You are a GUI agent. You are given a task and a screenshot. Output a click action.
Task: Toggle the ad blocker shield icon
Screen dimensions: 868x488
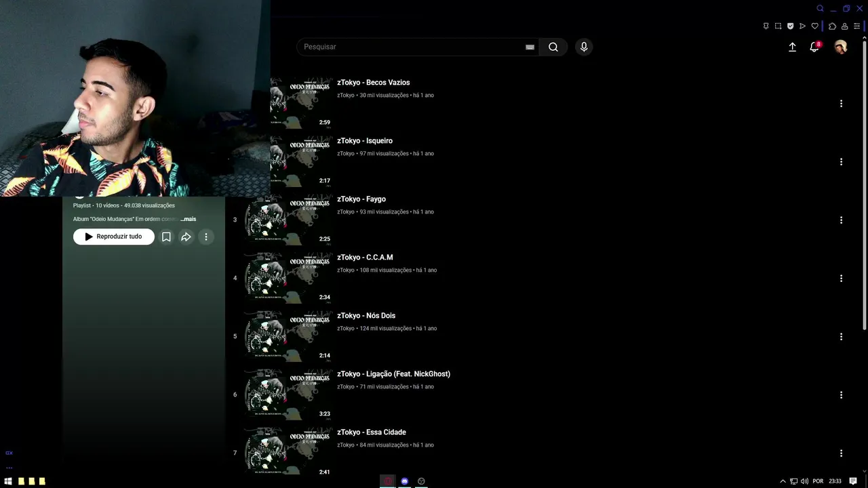[x=790, y=26]
